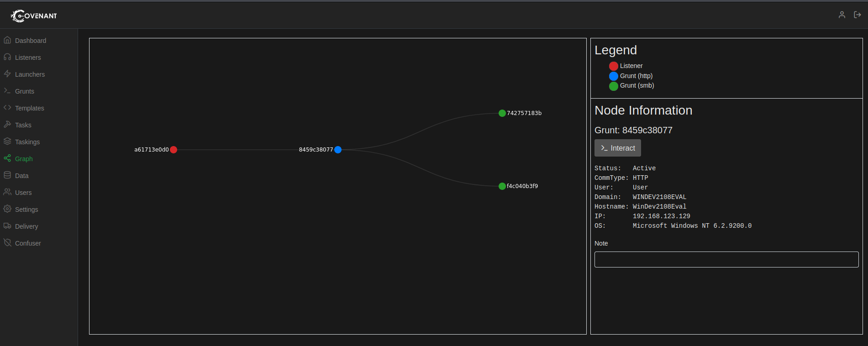Select the green SMB node 742757183b

tap(502, 113)
